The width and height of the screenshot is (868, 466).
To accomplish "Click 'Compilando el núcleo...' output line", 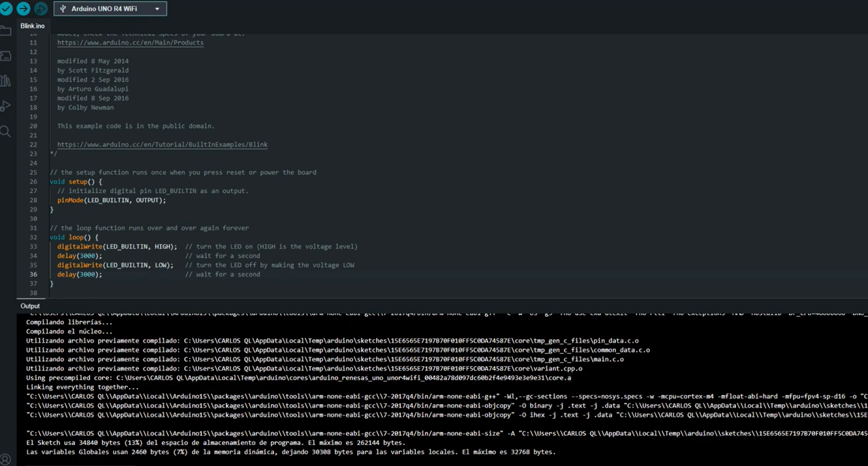I will (x=69, y=332).
